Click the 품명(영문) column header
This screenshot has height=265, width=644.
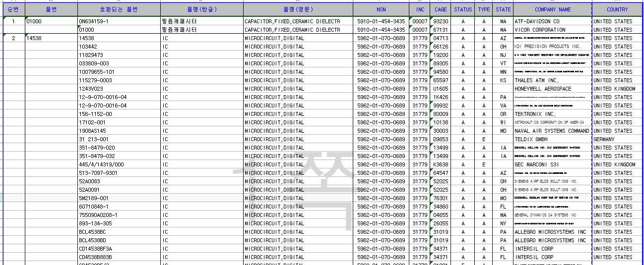(298, 9)
